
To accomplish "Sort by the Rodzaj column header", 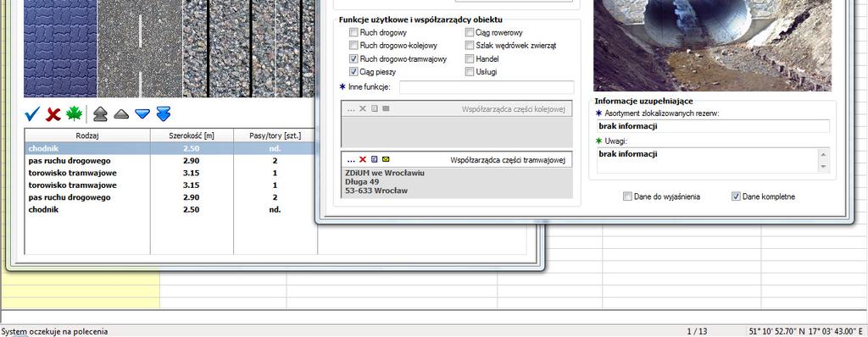I will coord(87,135).
